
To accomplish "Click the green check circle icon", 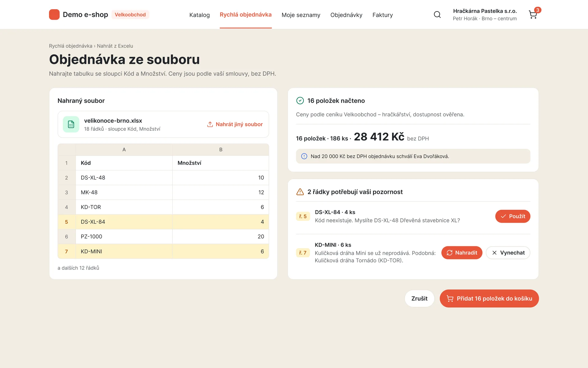I will (300, 101).
